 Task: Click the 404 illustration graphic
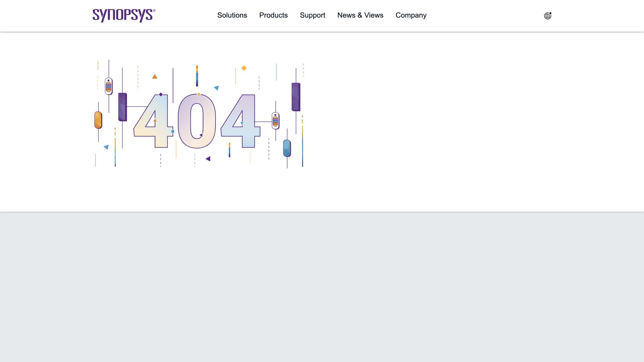click(199, 114)
